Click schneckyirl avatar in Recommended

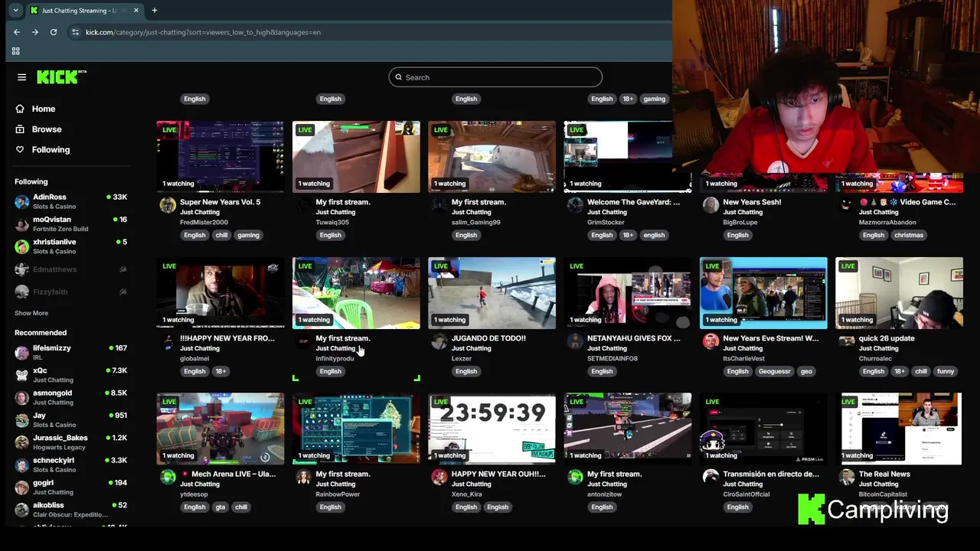coord(21,465)
